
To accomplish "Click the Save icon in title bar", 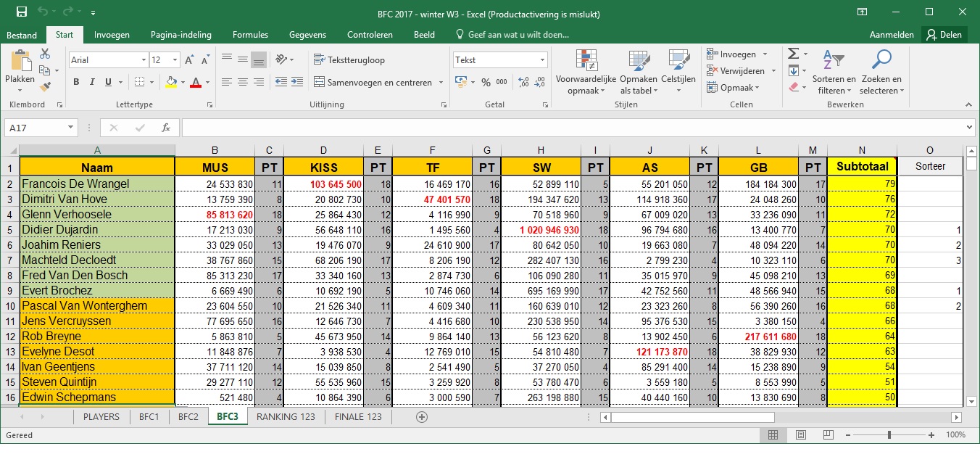I will tap(22, 12).
